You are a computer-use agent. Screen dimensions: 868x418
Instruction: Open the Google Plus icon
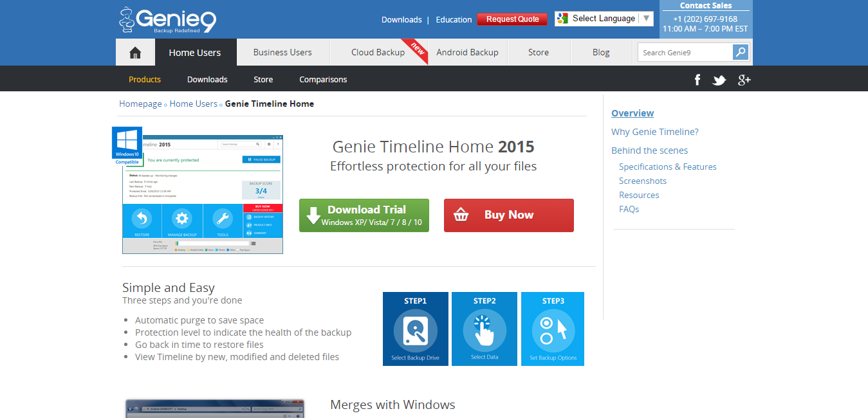click(744, 80)
